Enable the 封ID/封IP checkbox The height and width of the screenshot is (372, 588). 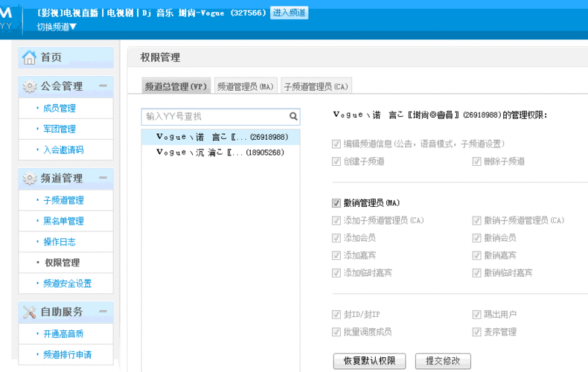point(336,315)
